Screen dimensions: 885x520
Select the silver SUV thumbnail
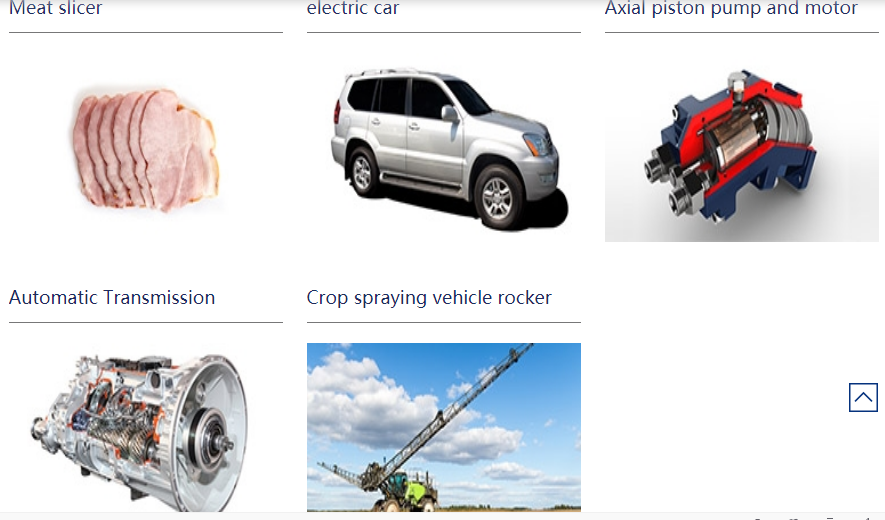pyautogui.click(x=449, y=149)
